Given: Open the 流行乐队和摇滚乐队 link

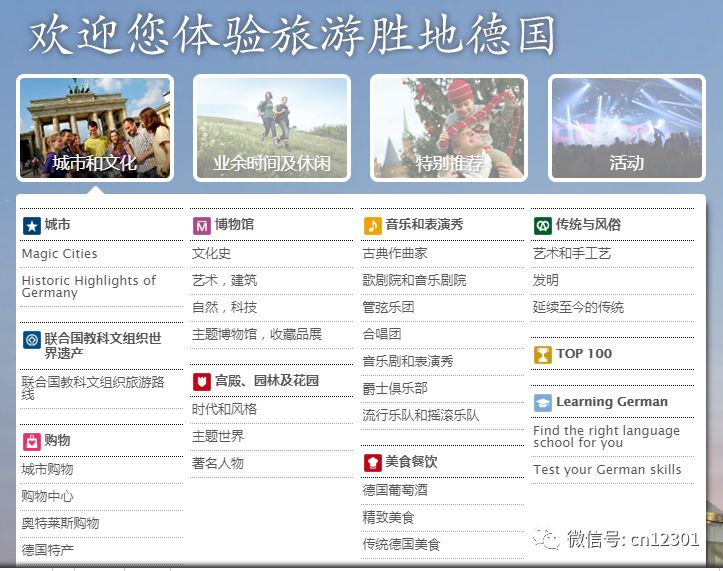Looking at the screenshot, I should coord(421,415).
